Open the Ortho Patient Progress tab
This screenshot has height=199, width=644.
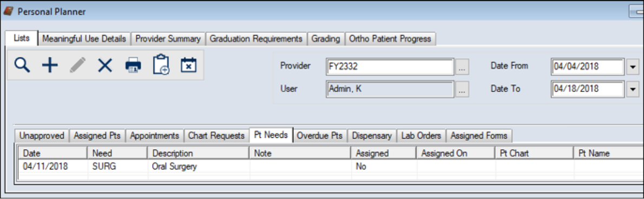pyautogui.click(x=390, y=39)
